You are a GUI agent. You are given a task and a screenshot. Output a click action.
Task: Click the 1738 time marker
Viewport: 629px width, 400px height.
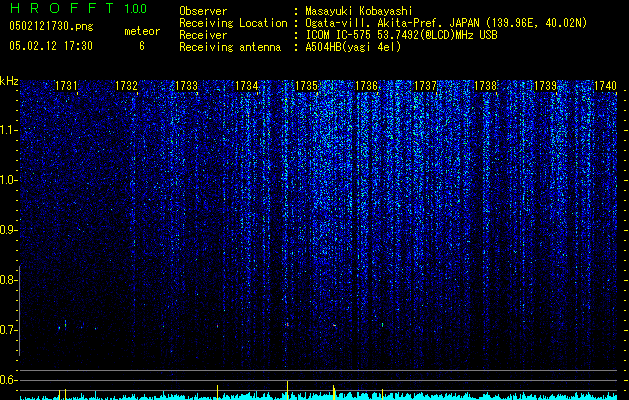tap(485, 86)
